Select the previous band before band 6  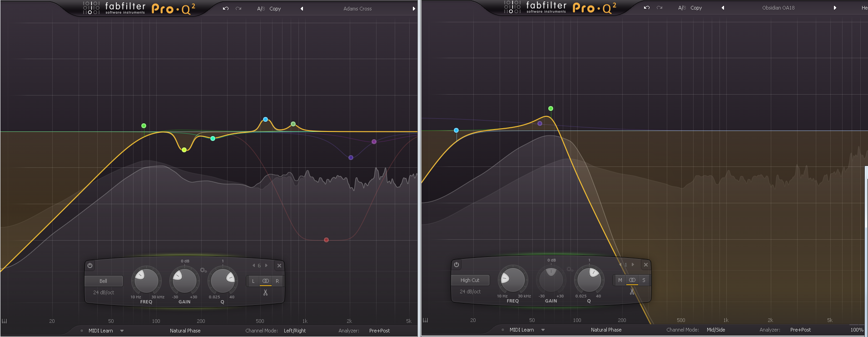(253, 266)
